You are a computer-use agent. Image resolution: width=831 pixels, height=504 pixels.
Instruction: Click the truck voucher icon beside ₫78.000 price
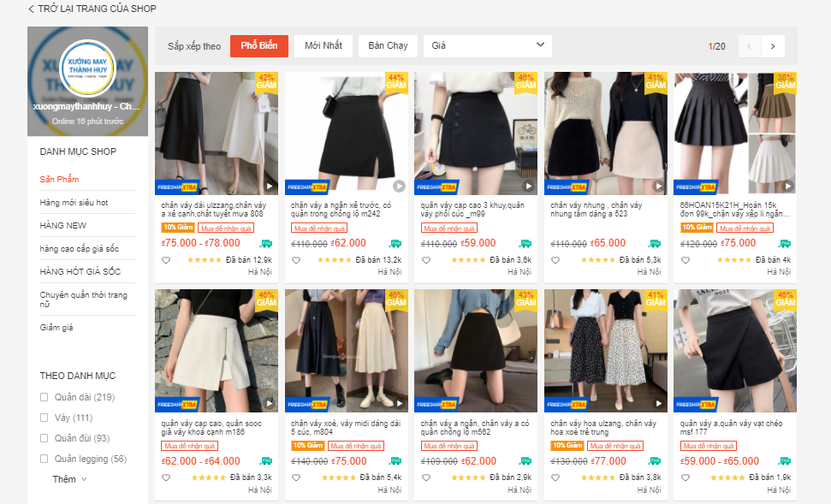(268, 244)
